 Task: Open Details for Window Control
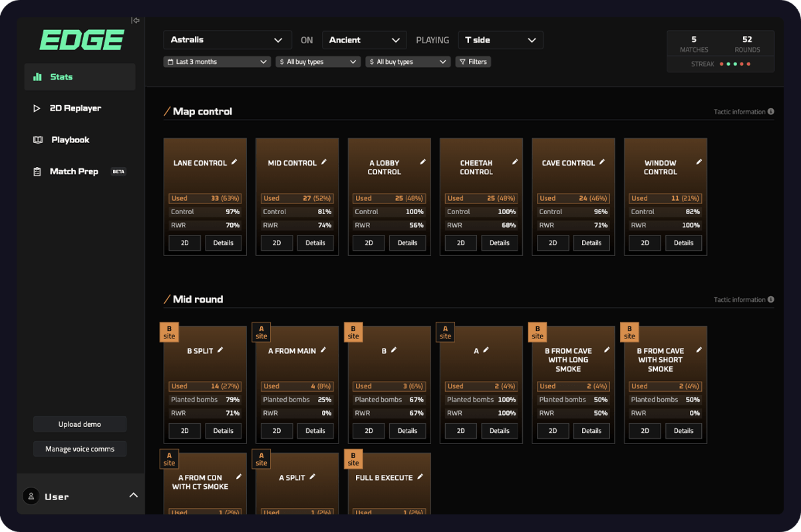pyautogui.click(x=683, y=243)
